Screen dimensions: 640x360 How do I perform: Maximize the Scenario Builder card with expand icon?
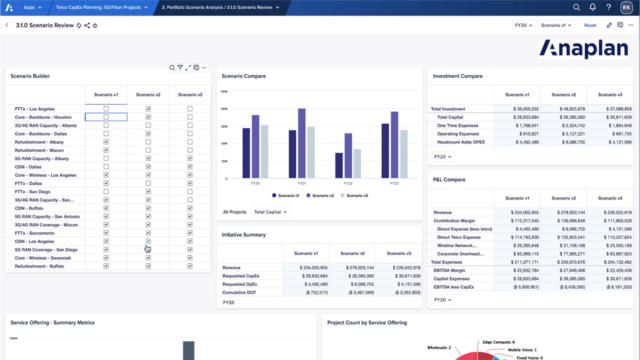coord(188,68)
